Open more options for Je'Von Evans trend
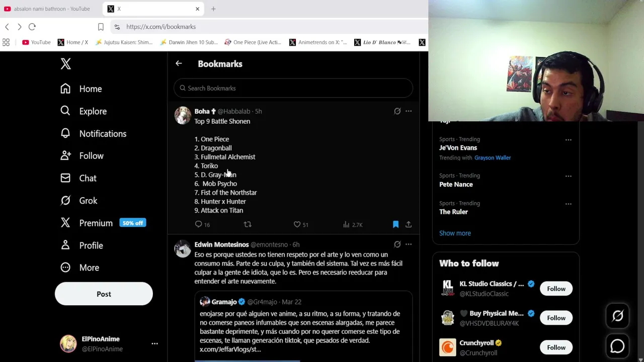The width and height of the screenshot is (644, 362). pyautogui.click(x=568, y=140)
